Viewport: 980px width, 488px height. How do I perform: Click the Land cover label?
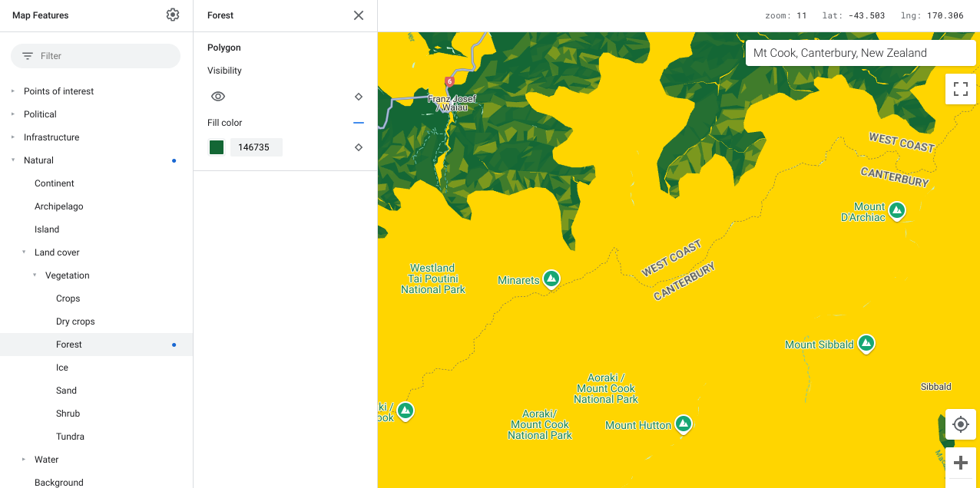[57, 252]
